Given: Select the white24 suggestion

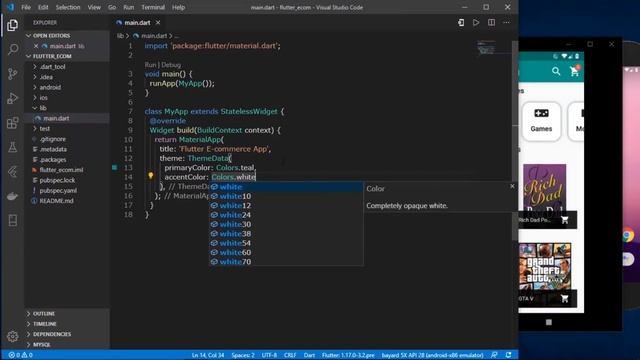Looking at the screenshot, I should point(286,215).
